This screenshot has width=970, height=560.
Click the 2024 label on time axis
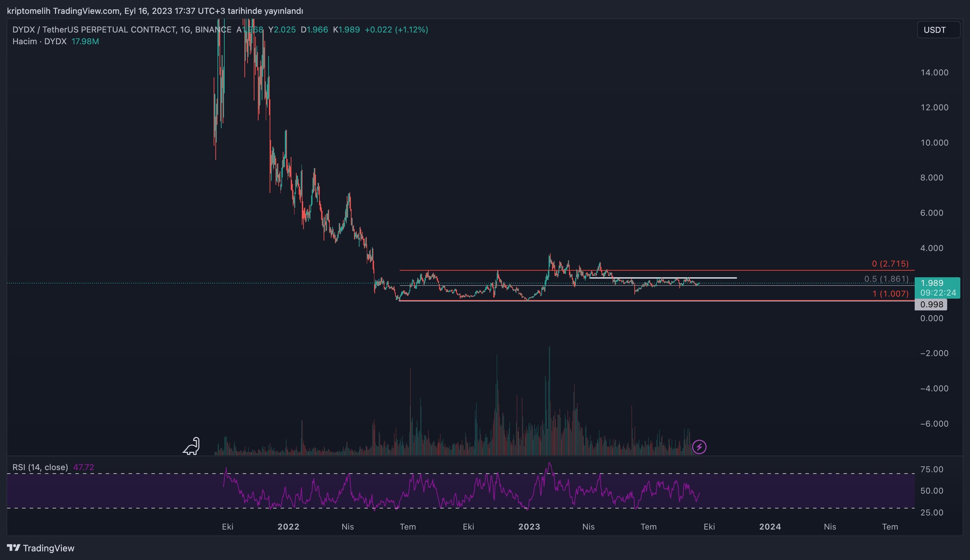pyautogui.click(x=770, y=527)
